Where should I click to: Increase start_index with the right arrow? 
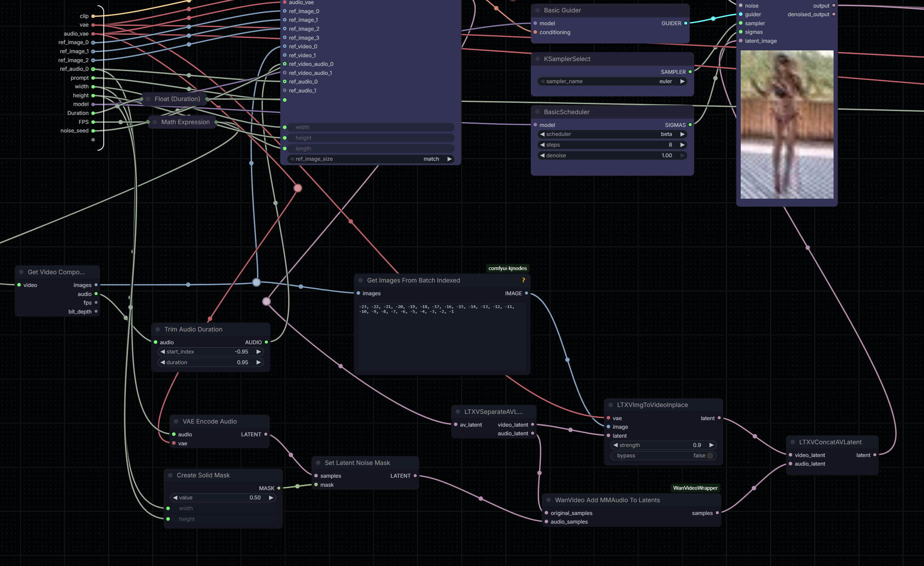[x=259, y=351]
